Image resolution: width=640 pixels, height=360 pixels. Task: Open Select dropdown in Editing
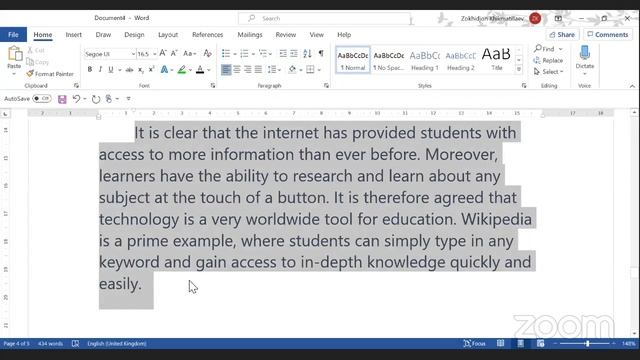tap(549, 72)
